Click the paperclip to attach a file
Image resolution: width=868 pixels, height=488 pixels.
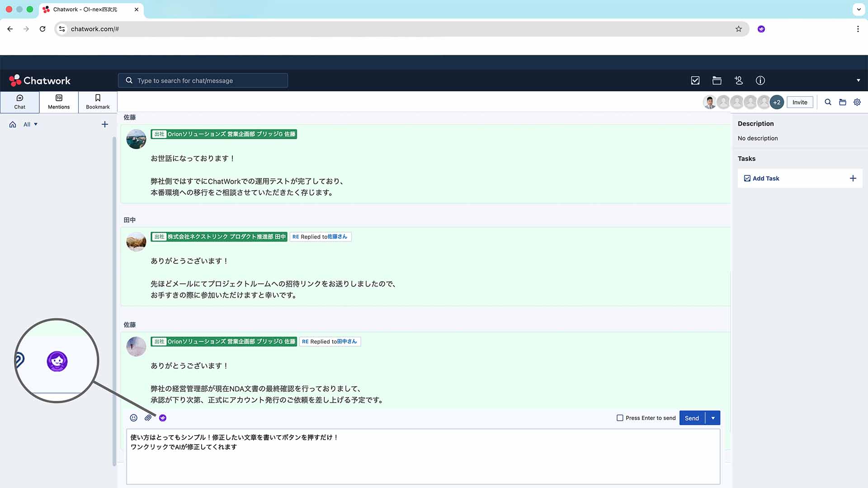pyautogui.click(x=148, y=418)
